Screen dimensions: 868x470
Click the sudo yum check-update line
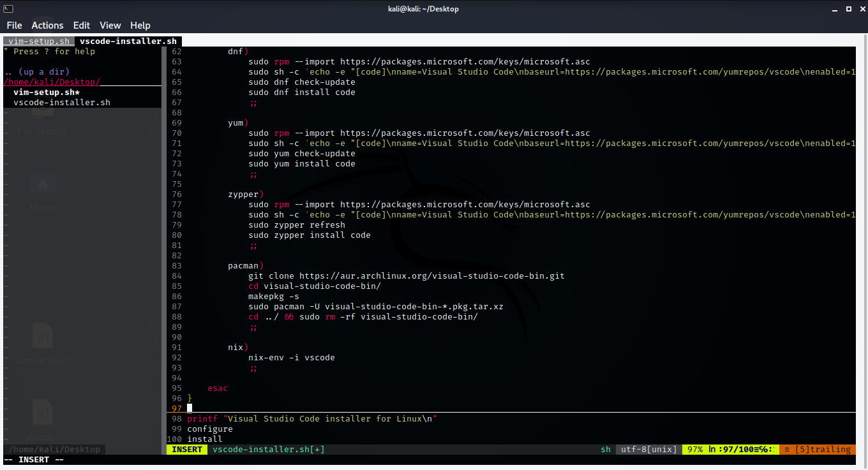click(302, 154)
